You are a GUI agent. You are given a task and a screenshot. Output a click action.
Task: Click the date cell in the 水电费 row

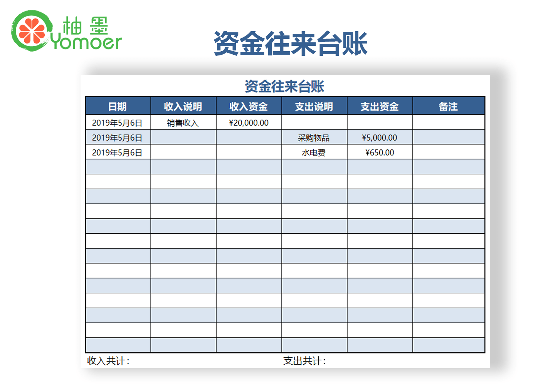click(118, 152)
